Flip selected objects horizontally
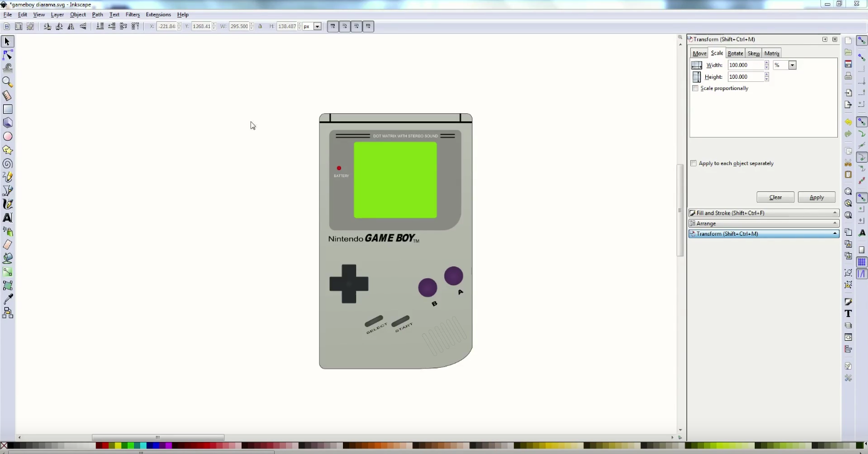Image resolution: width=868 pixels, height=454 pixels. click(x=71, y=26)
